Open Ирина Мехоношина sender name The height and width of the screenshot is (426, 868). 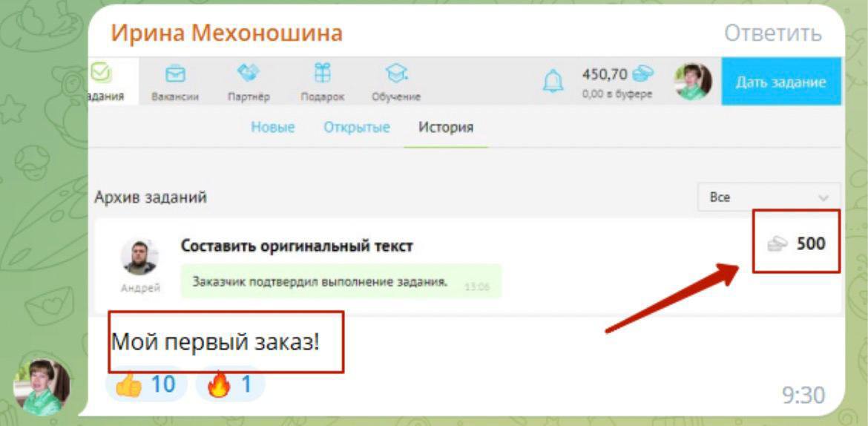pyautogui.click(x=226, y=33)
